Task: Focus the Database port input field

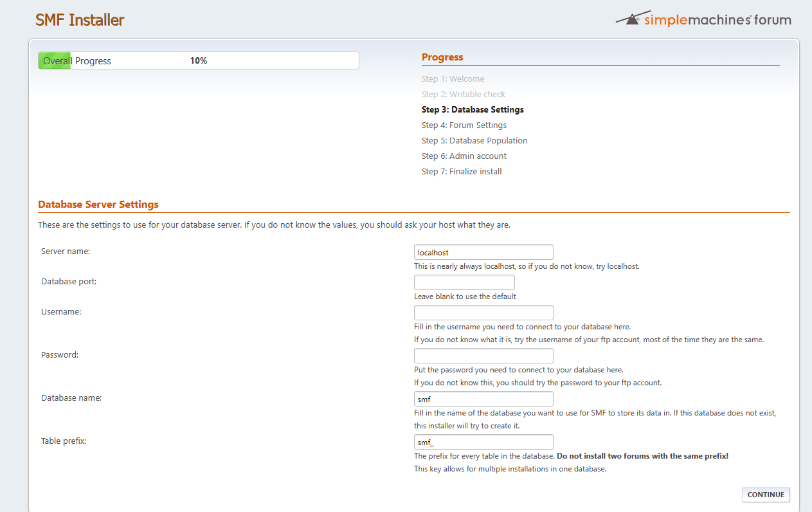Action: (x=464, y=282)
